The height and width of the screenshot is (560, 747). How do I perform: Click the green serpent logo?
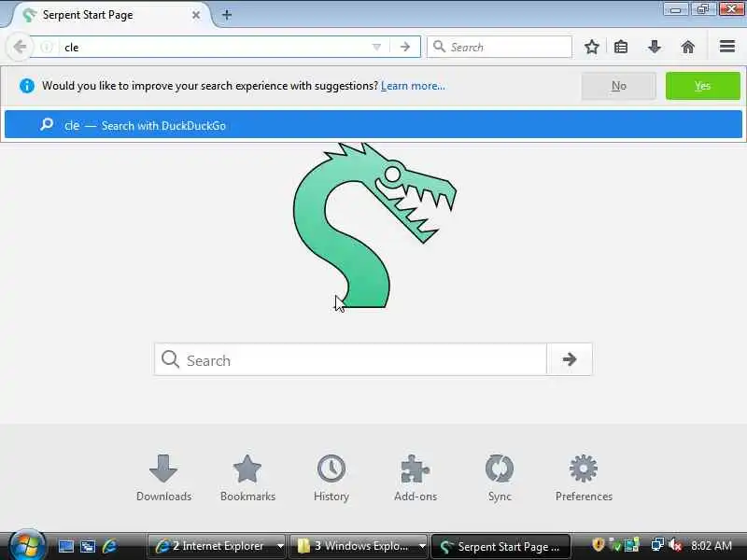click(374, 225)
